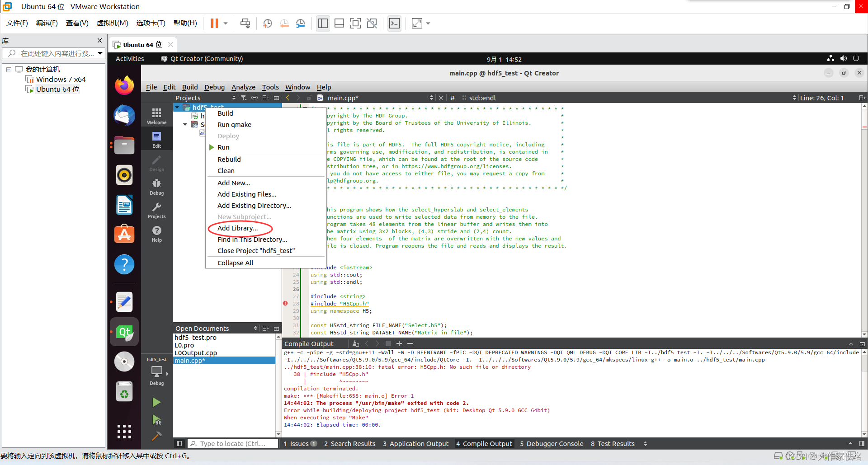Click the Activities button in Ubuntu top bar
The image size is (868, 465).
click(x=130, y=59)
